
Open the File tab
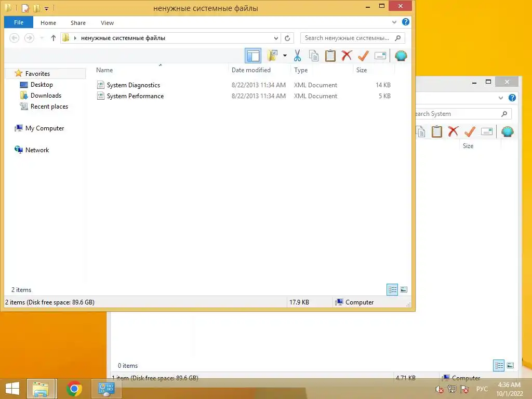coord(19,22)
